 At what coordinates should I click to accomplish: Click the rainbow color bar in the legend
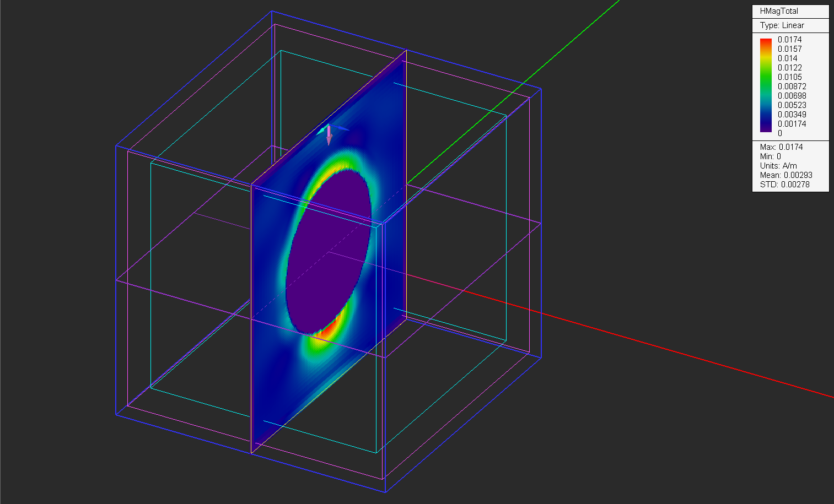click(x=766, y=85)
